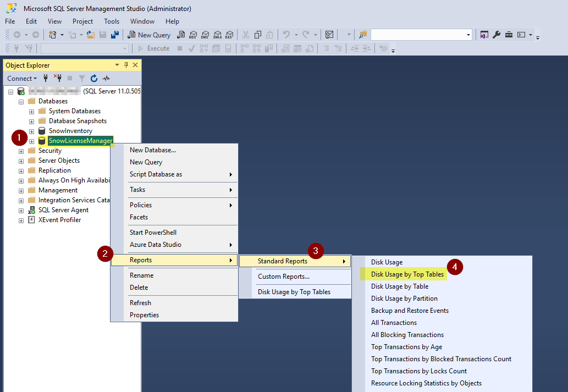The width and height of the screenshot is (568, 392).
Task: Click the Refresh icon in Object Explorer
Action: pyautogui.click(x=94, y=78)
